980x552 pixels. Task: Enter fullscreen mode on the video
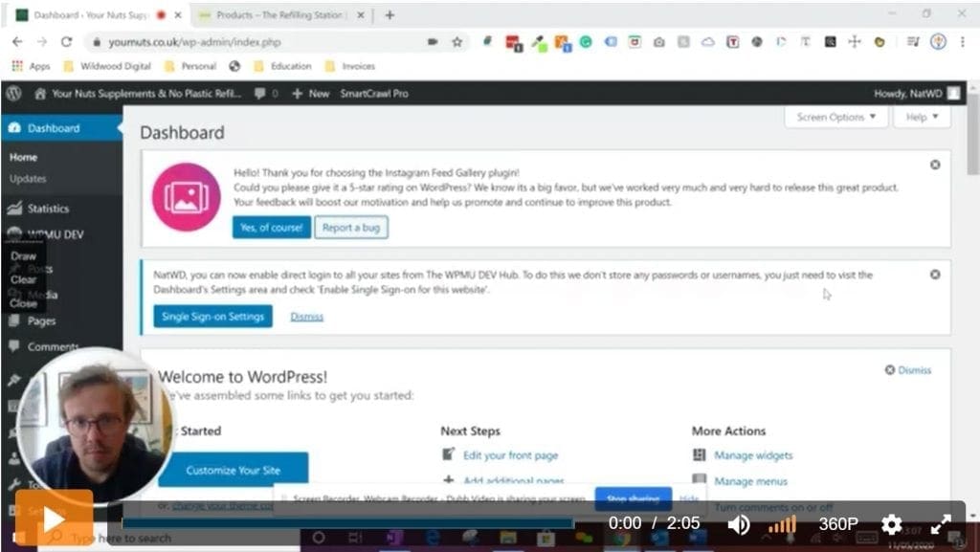click(941, 524)
